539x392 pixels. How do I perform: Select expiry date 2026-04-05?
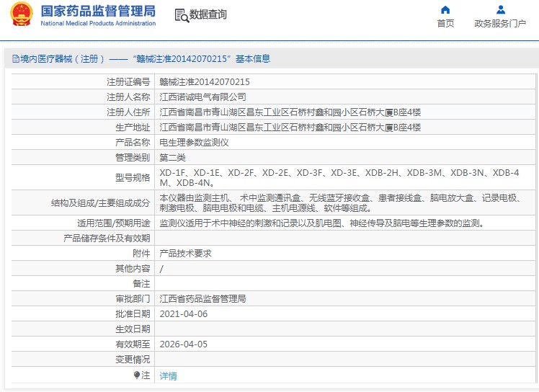pos(184,344)
